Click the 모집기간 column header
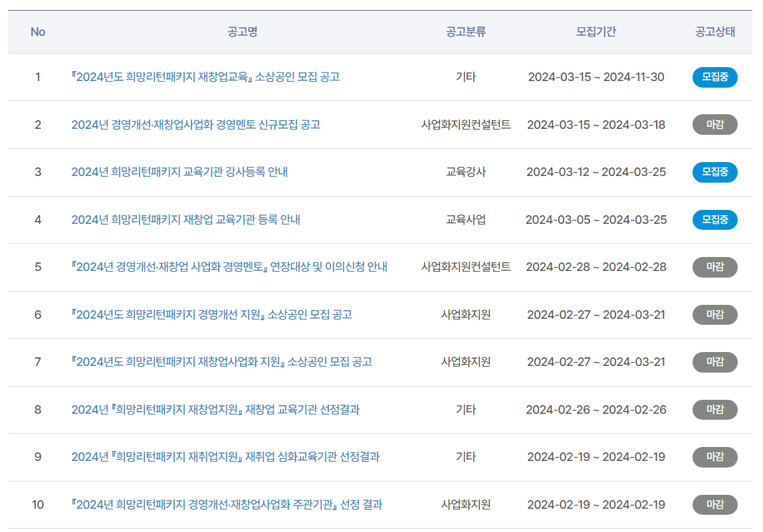The image size is (763, 532). pyautogui.click(x=596, y=32)
